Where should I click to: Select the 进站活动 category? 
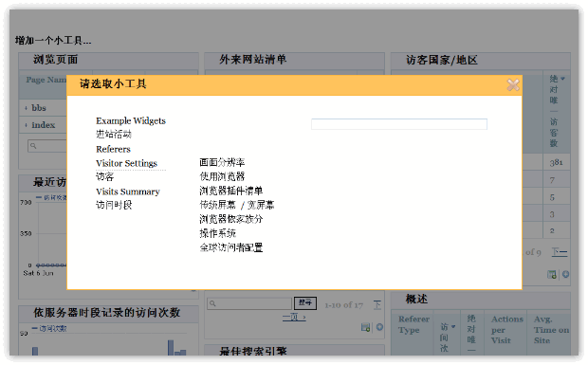114,135
